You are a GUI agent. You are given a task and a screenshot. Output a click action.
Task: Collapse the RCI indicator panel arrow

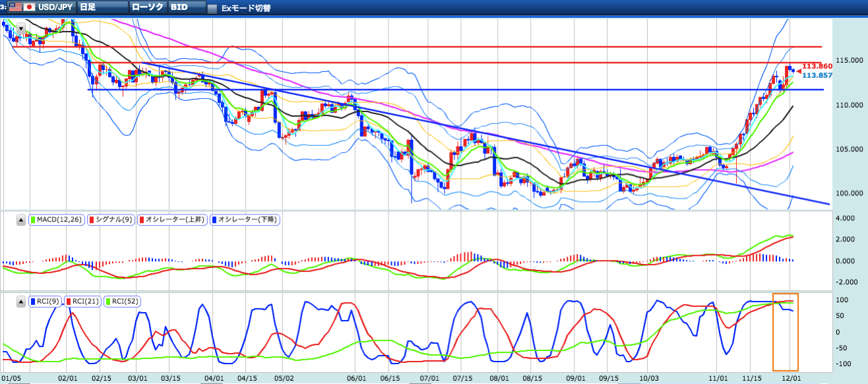pyautogui.click(x=21, y=302)
